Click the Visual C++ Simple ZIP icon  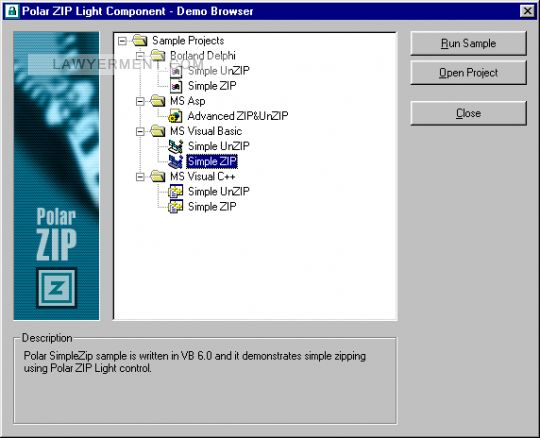point(175,207)
